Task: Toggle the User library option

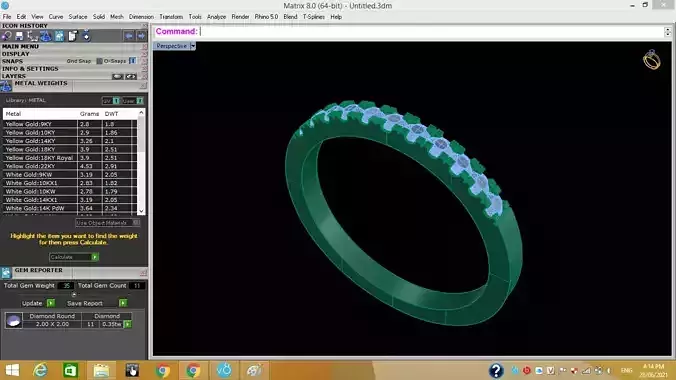Action: point(140,100)
